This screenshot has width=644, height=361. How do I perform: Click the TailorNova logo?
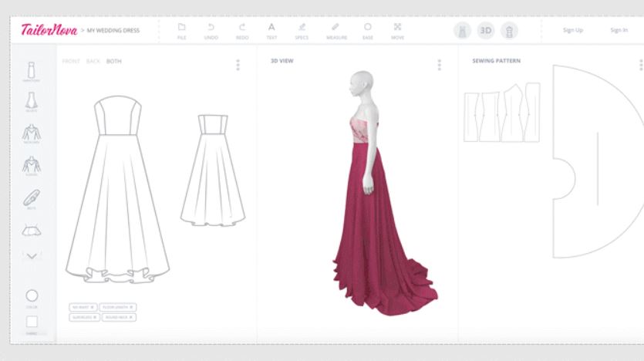point(49,29)
